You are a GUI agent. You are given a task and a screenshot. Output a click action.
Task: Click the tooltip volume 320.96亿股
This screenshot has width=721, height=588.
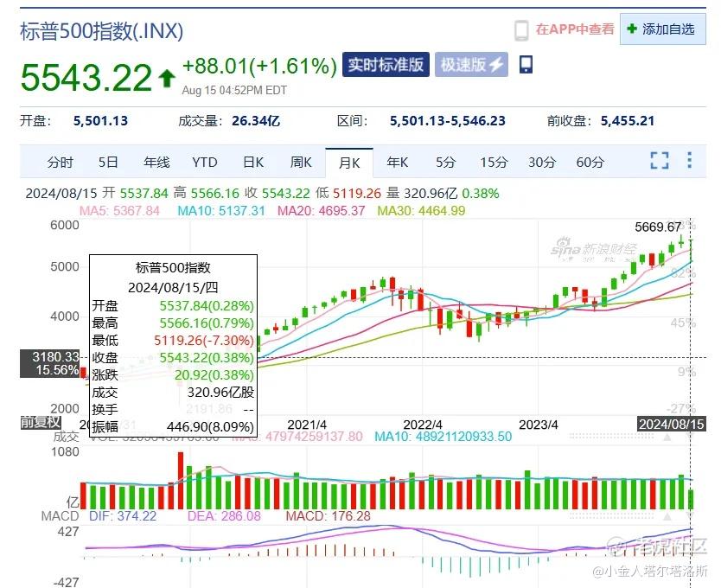tap(220, 392)
